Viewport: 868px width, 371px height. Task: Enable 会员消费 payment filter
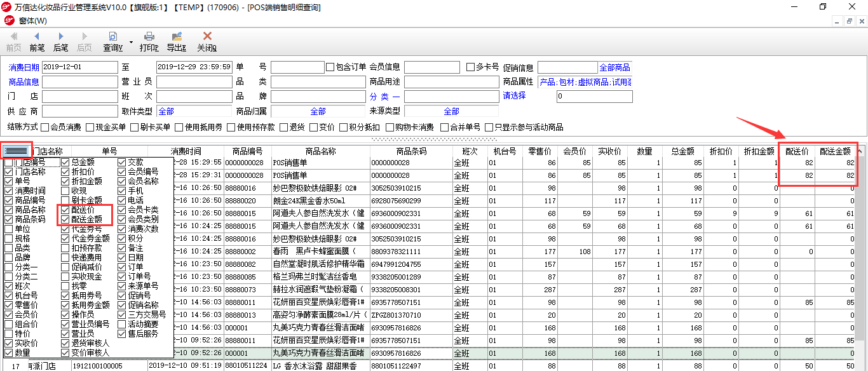tap(44, 127)
